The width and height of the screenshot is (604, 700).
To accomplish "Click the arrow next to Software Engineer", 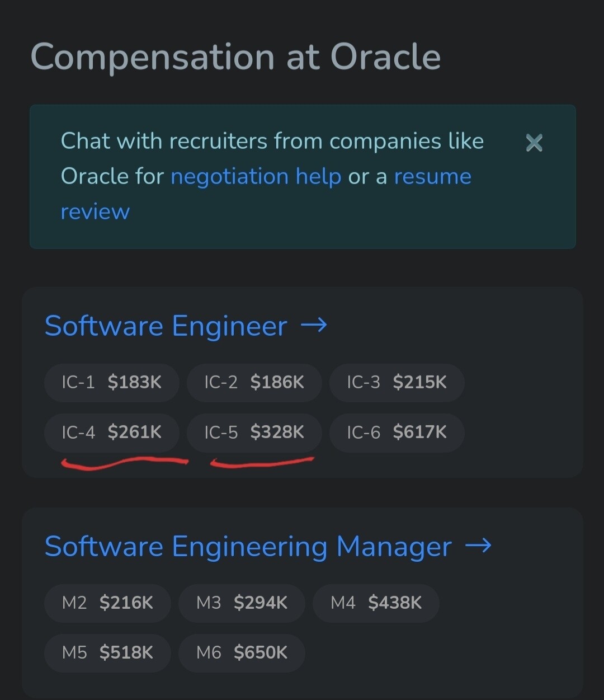I will (x=315, y=326).
